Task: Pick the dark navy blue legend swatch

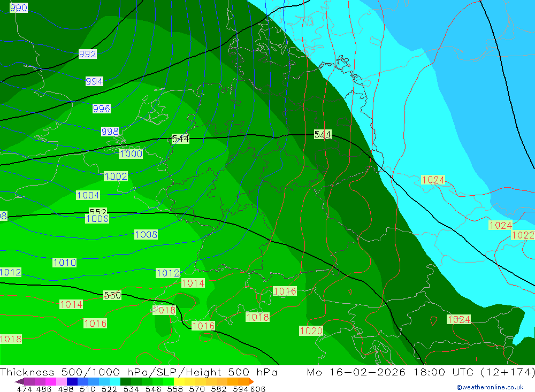Action: [x=72, y=381]
